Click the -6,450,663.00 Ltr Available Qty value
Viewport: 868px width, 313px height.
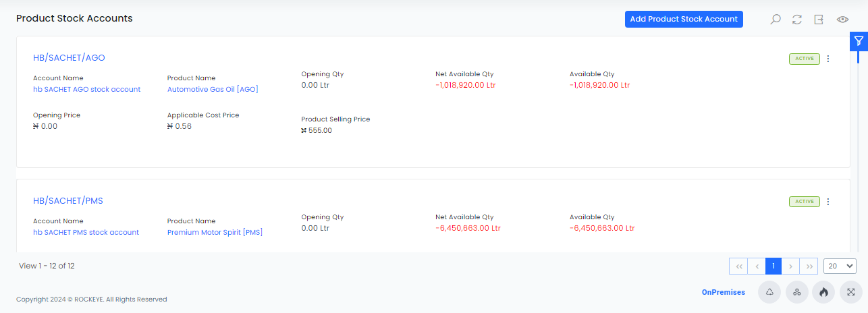[602, 228]
